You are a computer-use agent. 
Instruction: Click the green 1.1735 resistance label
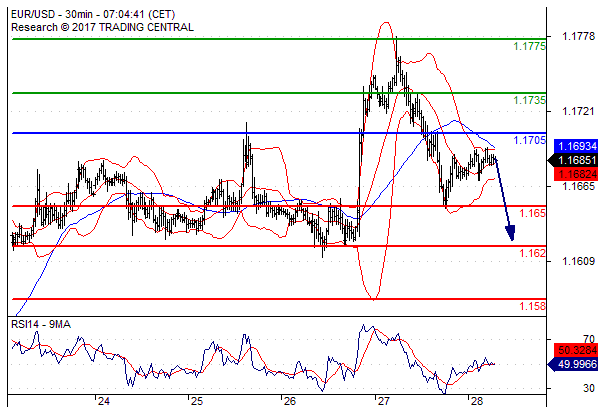pyautogui.click(x=529, y=100)
